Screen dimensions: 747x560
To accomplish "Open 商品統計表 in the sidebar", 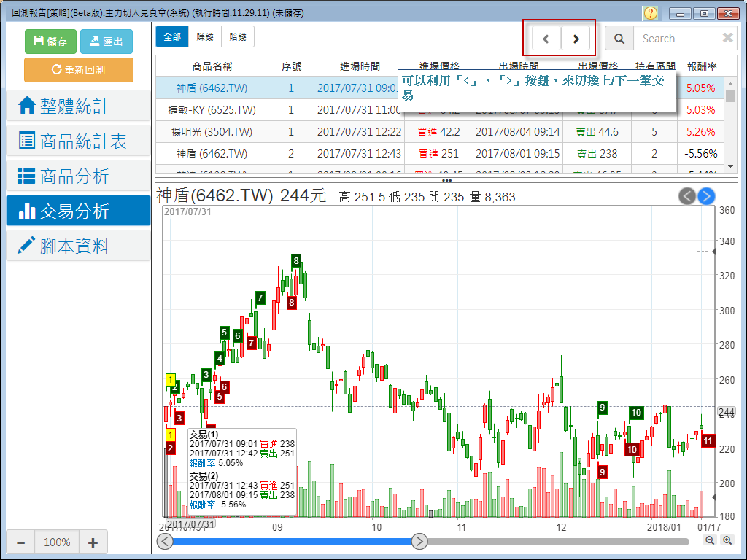I will [78, 141].
